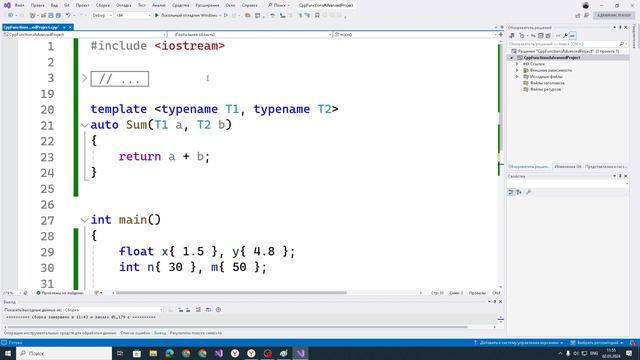The height and width of the screenshot is (360, 640).
Task: Click Select Repository in status bar
Action: tap(596, 343)
